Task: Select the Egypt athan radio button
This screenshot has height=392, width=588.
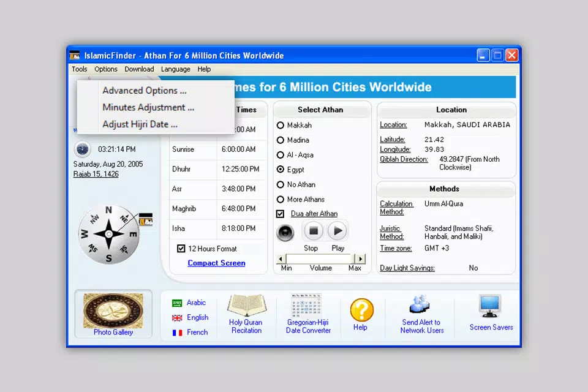Action: [280, 170]
